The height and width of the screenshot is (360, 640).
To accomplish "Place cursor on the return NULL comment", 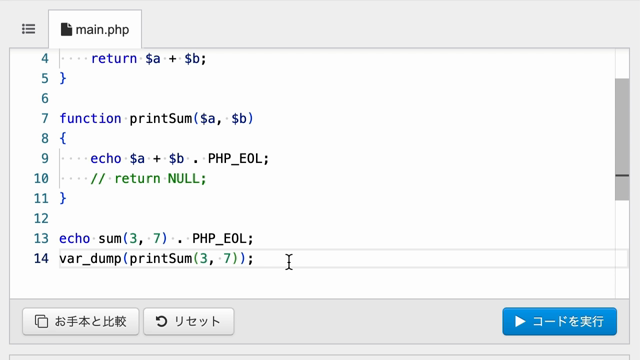I will tap(148, 178).
